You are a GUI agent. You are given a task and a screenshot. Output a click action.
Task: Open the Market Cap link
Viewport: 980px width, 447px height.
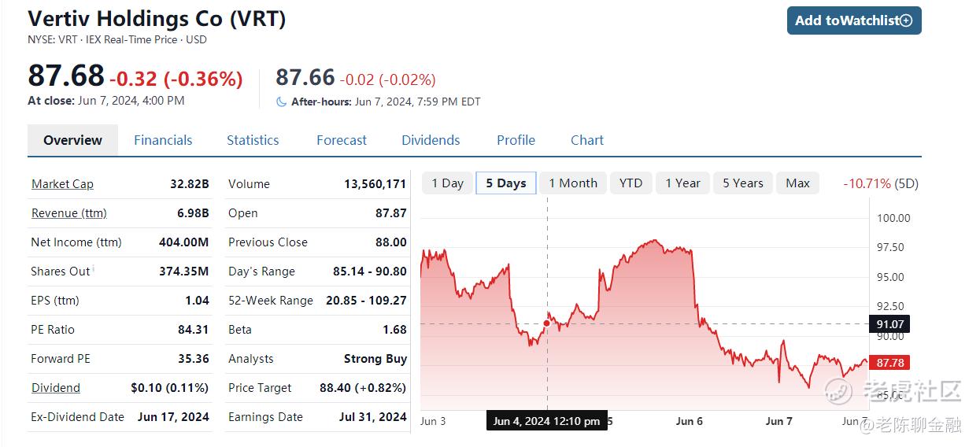[62, 184]
